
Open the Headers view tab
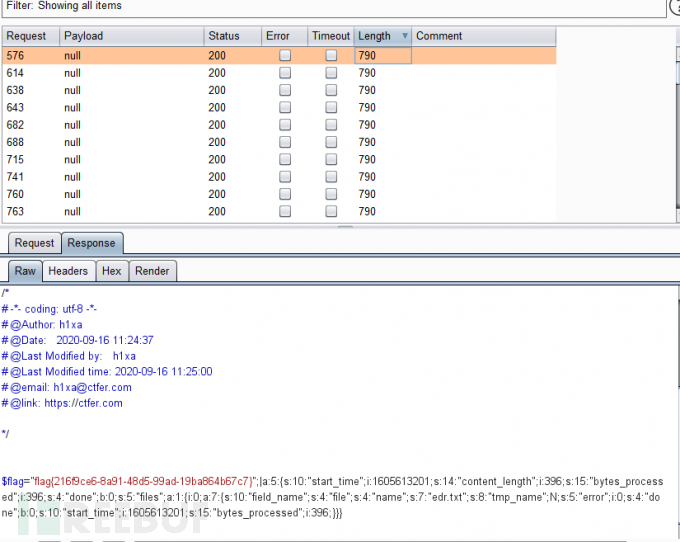point(68,271)
